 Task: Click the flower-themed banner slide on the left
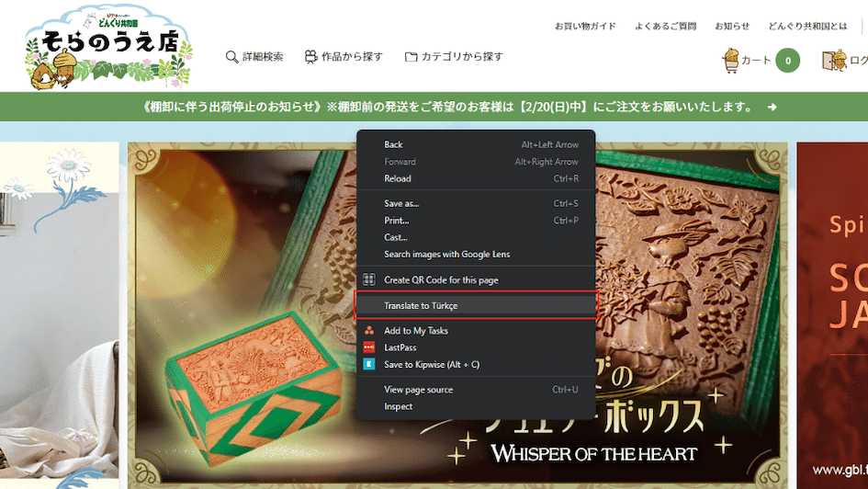click(x=59, y=315)
